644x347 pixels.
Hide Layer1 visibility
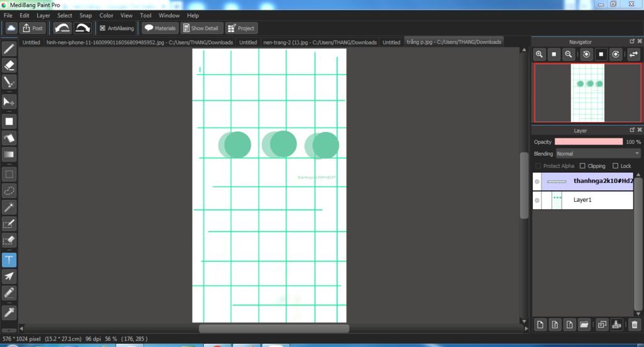537,200
